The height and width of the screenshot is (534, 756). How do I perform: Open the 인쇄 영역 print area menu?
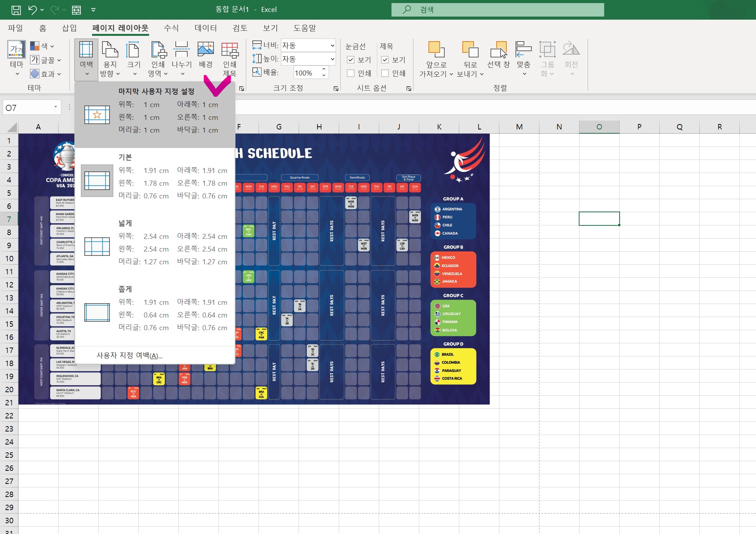click(x=158, y=59)
